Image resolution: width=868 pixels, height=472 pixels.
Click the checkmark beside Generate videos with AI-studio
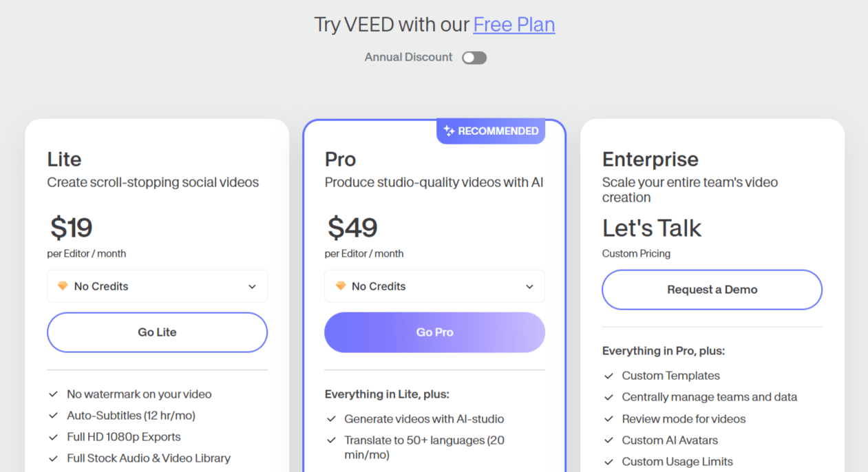(x=331, y=418)
